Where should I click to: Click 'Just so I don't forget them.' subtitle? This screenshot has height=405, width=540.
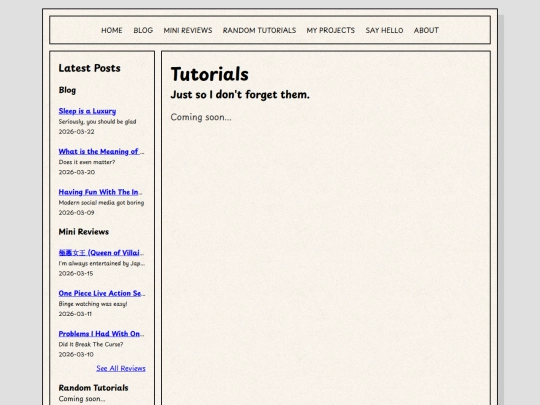point(240,95)
